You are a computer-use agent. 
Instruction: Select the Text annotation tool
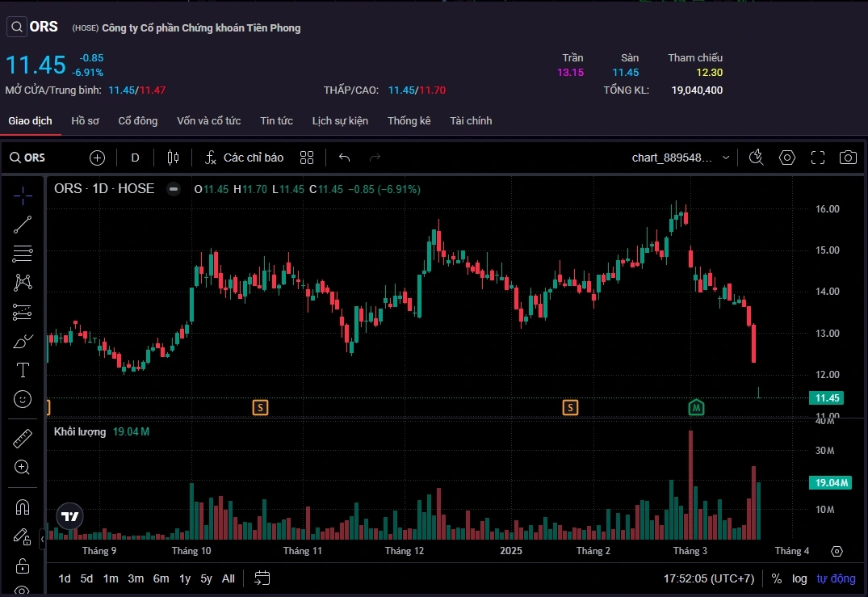pos(23,370)
